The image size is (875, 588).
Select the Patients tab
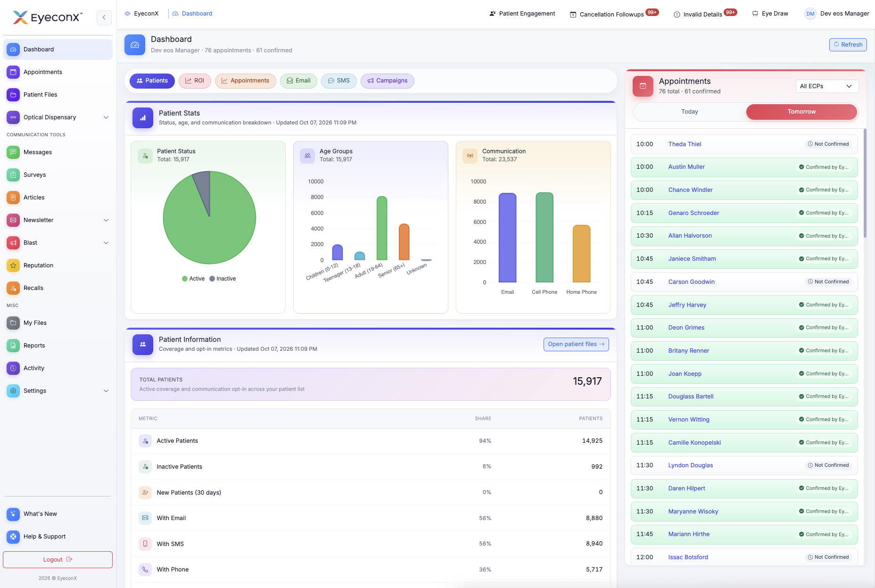click(152, 81)
